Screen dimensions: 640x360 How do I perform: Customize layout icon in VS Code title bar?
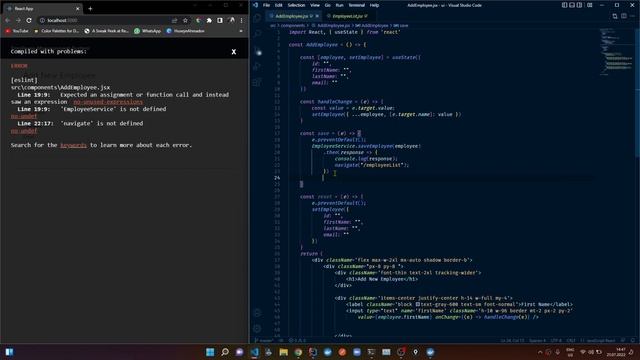[x=590, y=5]
